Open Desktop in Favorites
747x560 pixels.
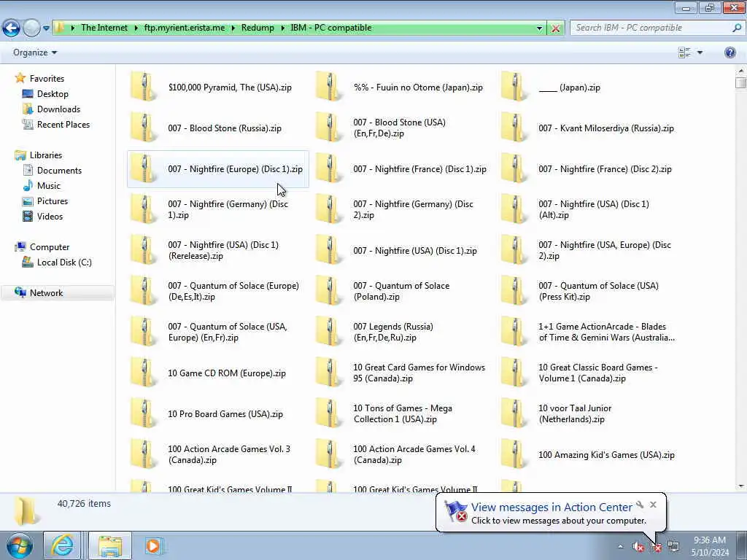53,94
